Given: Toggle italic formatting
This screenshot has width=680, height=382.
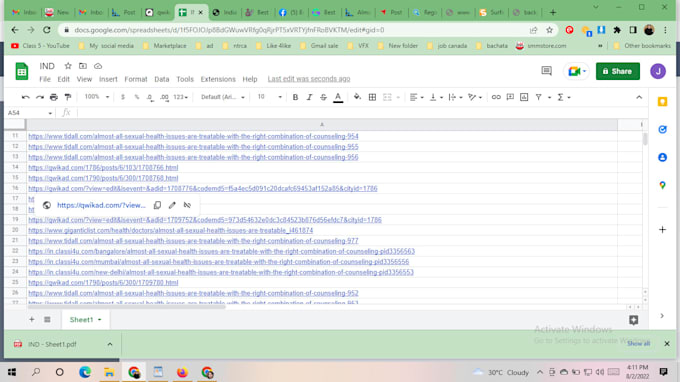Looking at the screenshot, I should pos(309,97).
